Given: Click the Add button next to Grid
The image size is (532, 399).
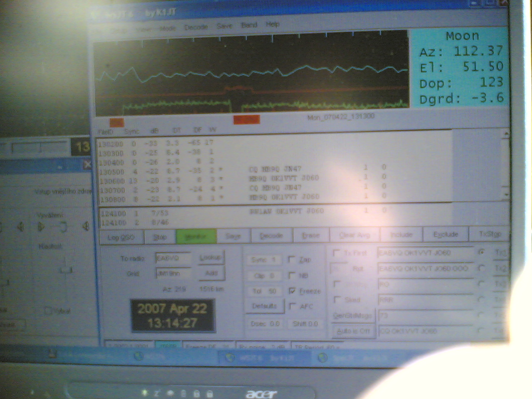Looking at the screenshot, I should (x=211, y=273).
